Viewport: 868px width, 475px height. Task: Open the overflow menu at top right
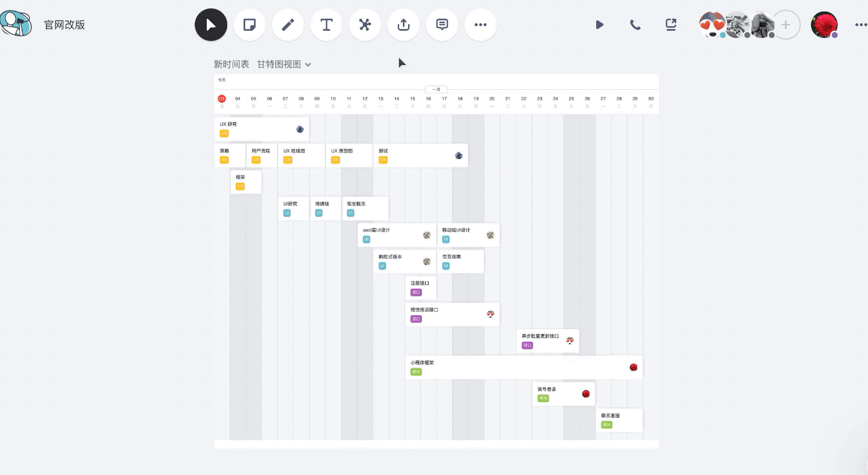pyautogui.click(x=861, y=25)
